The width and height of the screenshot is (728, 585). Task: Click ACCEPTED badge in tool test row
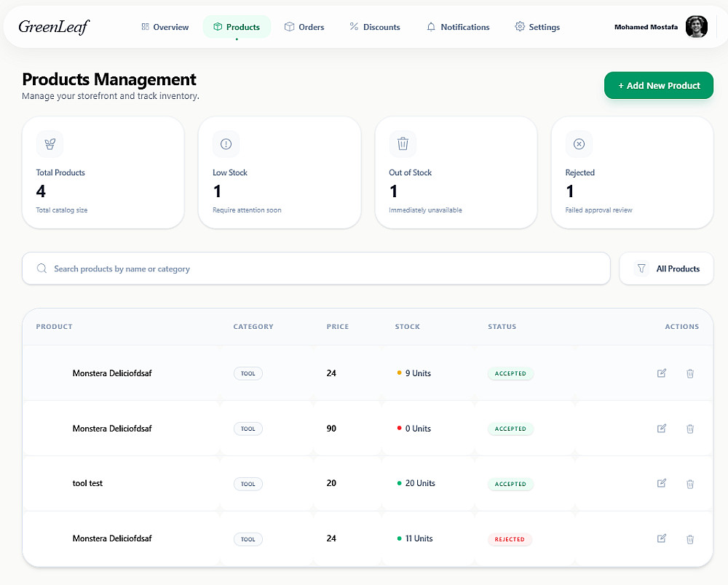coord(510,484)
